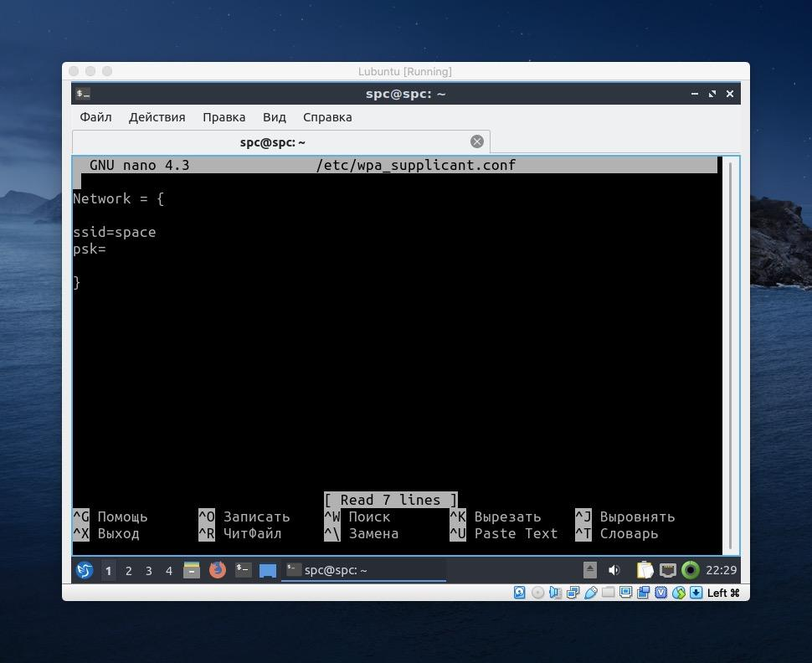Click the 'GNU nano 4.3' header text
Viewport: 812px width, 663px height.
pos(139,165)
